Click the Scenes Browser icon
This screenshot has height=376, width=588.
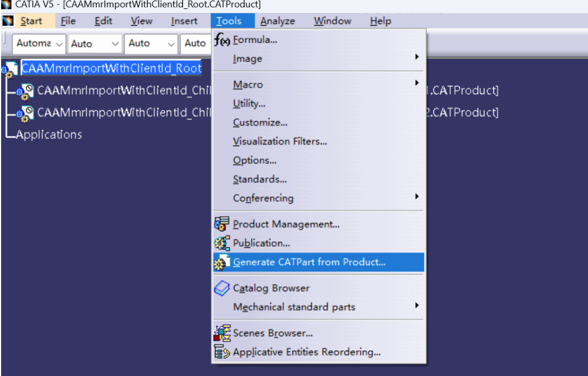click(222, 333)
